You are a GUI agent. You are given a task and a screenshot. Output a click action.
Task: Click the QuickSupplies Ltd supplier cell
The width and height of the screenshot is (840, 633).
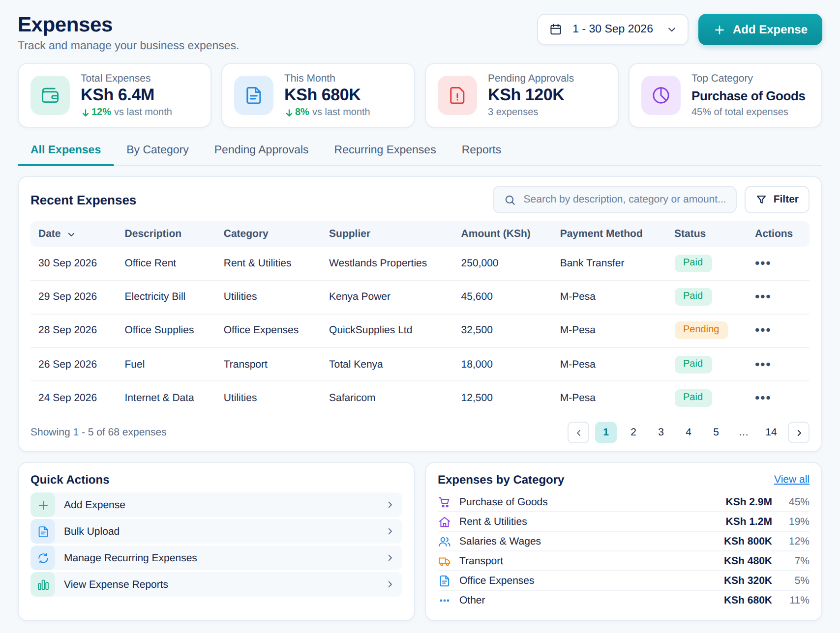pos(370,330)
